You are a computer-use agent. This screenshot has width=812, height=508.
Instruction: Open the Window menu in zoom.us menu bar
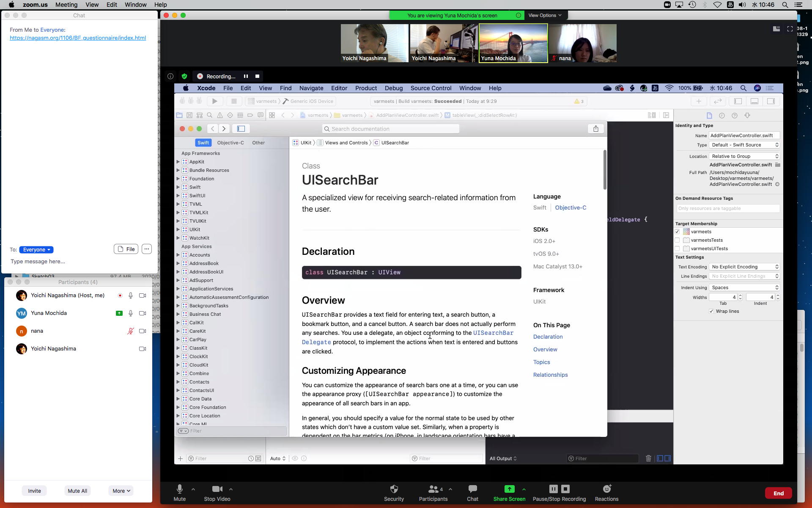(x=135, y=5)
